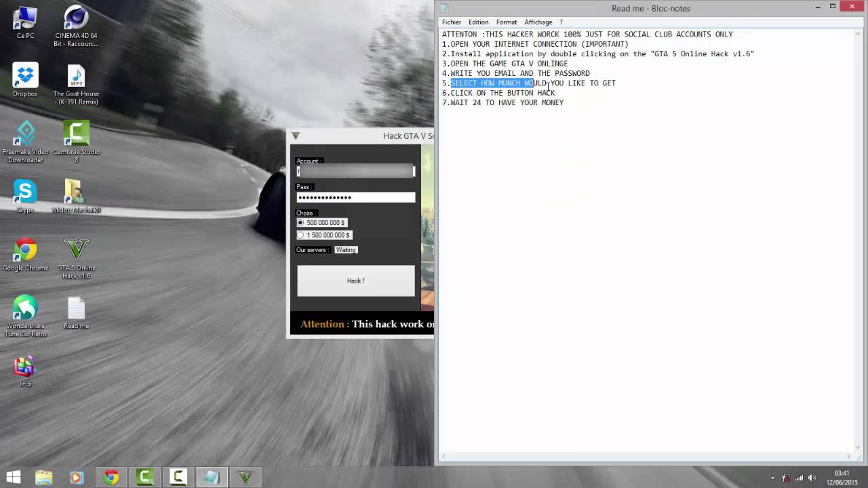Viewport: 868px width, 488px height.
Task: Select the 500 000 000 $ option
Action: (x=321, y=222)
